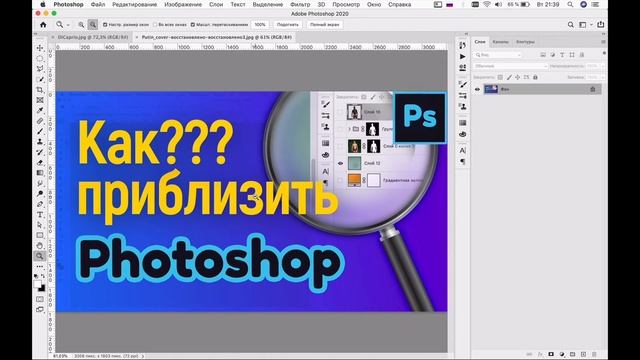Open the Brush Settings panel icon
Image resolution: width=640 pixels, height=360 pixels.
(x=462, y=84)
